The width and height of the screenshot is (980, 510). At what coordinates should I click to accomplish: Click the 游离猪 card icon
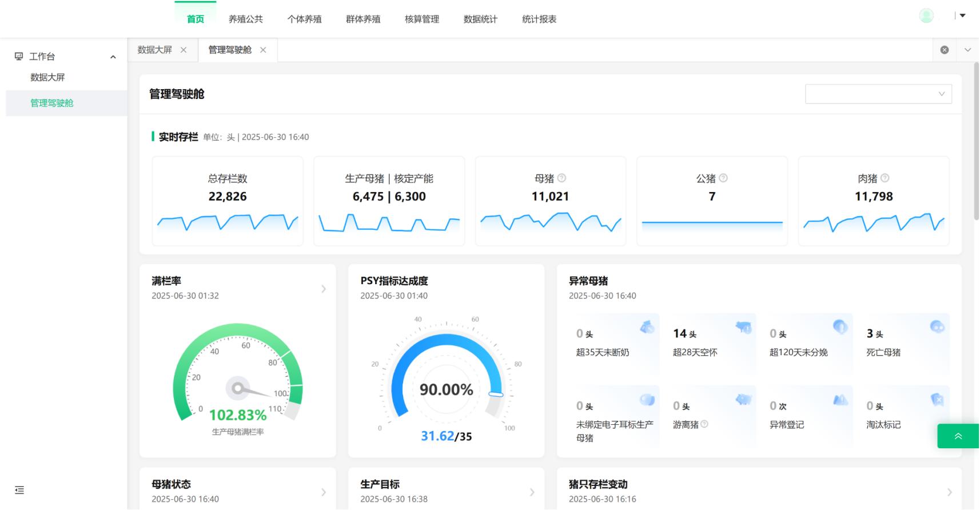click(x=743, y=400)
